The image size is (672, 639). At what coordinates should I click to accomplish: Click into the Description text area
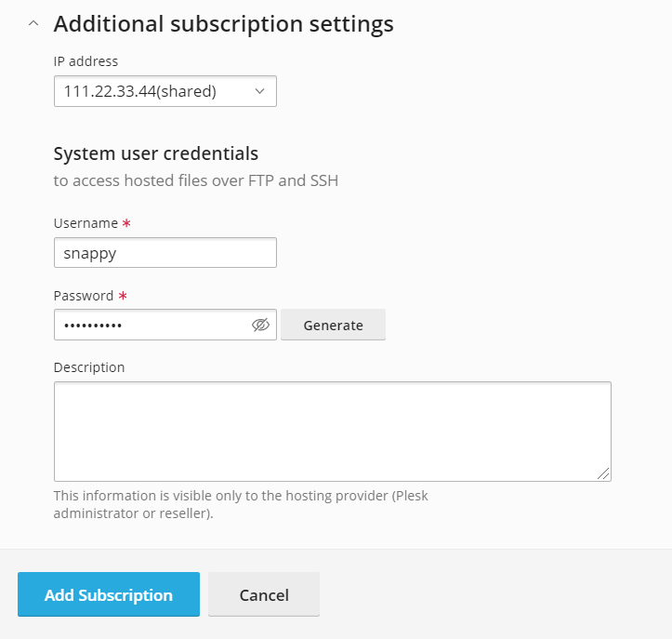[x=332, y=431]
